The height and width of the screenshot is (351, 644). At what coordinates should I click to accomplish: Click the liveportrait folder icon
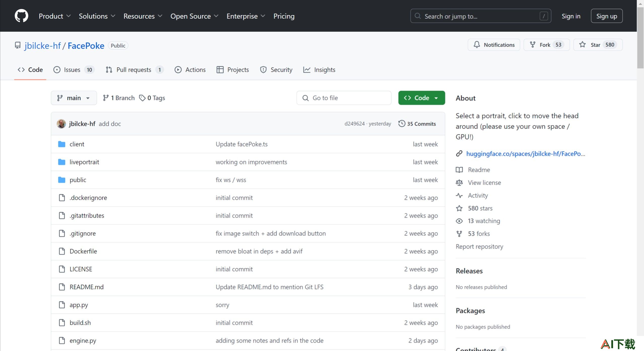coord(62,162)
